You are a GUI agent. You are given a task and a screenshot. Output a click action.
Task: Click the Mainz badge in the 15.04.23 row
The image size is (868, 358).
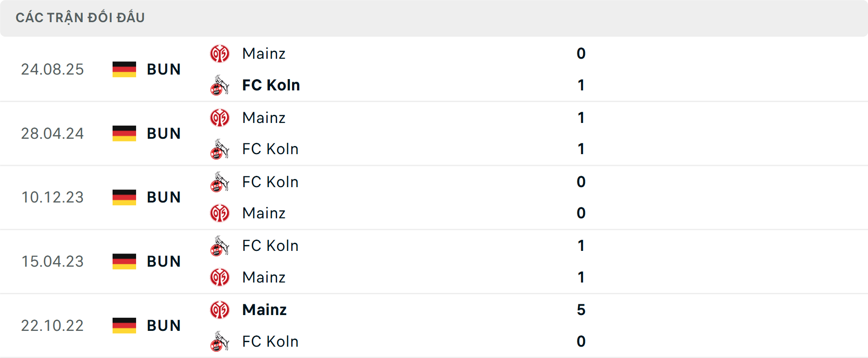tap(220, 277)
